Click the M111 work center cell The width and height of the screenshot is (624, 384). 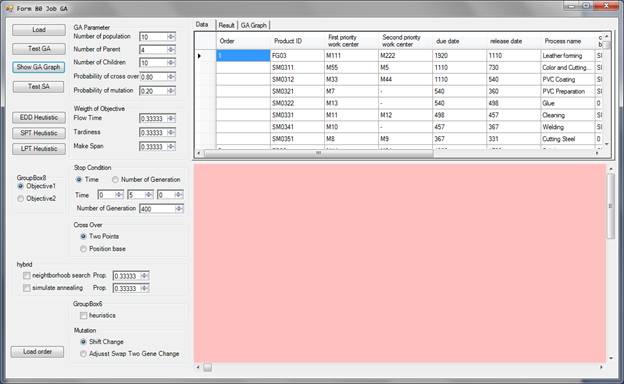pos(351,56)
